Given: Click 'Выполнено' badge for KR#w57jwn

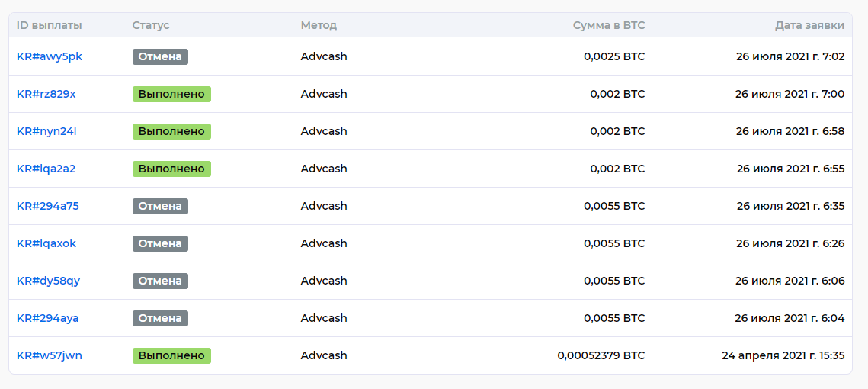Looking at the screenshot, I should 171,355.
